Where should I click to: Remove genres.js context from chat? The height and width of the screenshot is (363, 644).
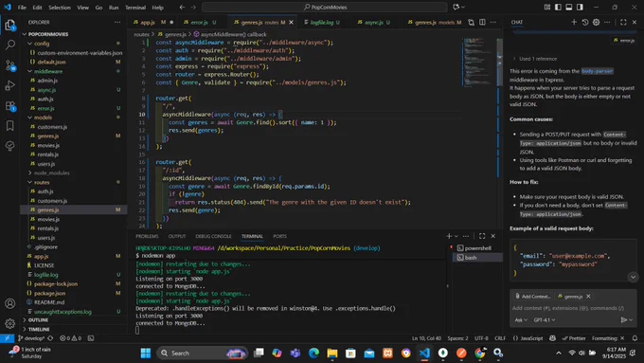[588, 297]
